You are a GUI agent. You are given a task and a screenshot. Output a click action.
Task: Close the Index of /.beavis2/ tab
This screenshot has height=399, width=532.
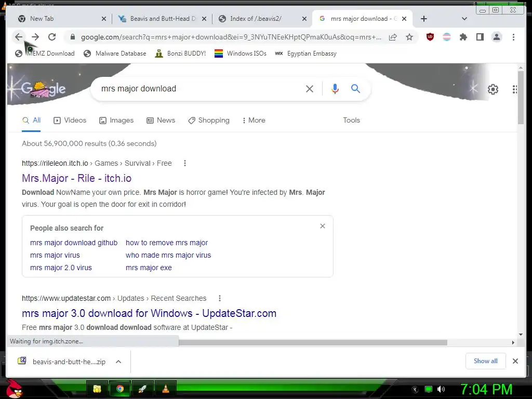(x=304, y=19)
